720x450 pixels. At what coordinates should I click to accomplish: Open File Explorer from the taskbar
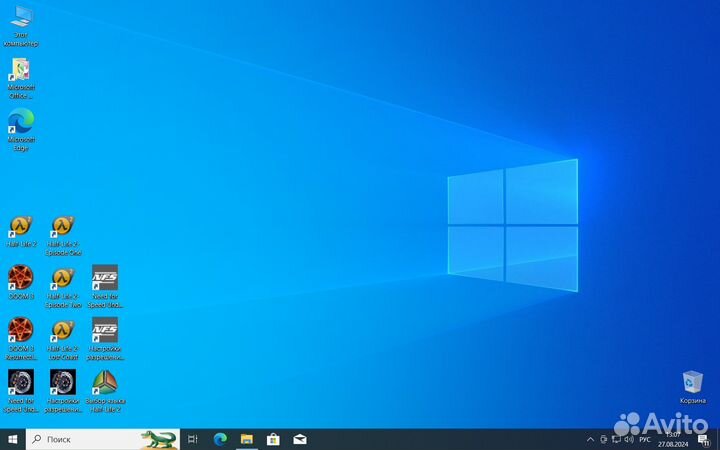pyautogui.click(x=247, y=439)
